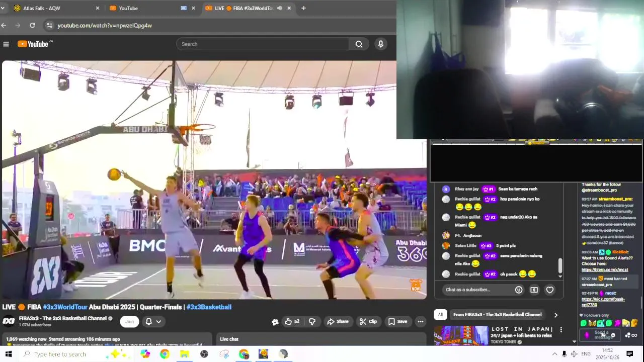Open OBS Studio from the taskbar
644x362 pixels.
tap(204, 354)
